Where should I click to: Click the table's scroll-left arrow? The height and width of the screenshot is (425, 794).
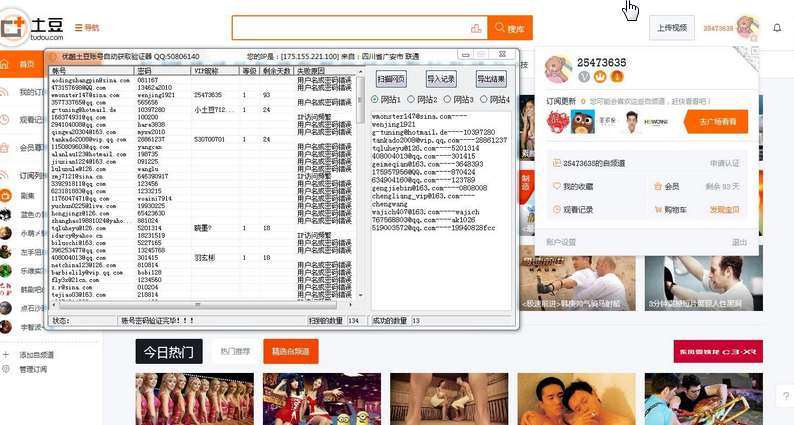pyautogui.click(x=53, y=305)
